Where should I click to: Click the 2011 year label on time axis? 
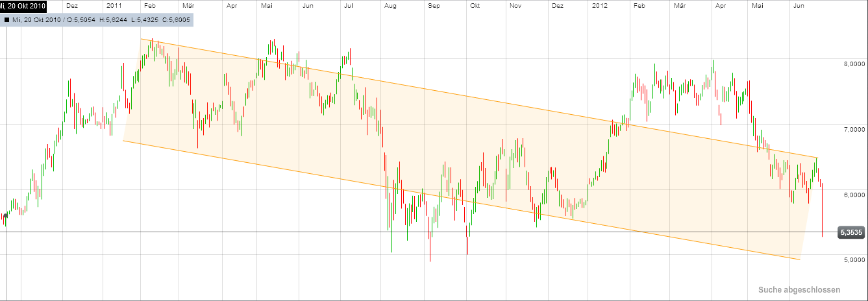(x=114, y=5)
